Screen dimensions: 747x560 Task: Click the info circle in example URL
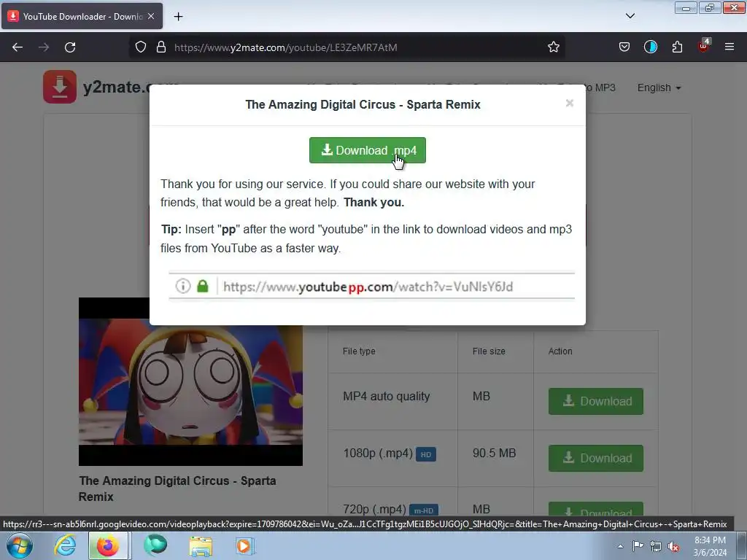pyautogui.click(x=183, y=286)
